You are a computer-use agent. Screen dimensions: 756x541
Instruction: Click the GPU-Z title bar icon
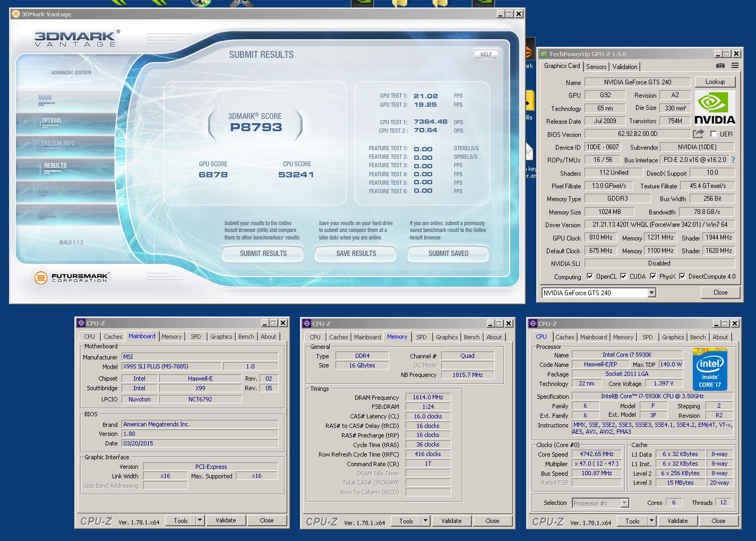point(543,54)
